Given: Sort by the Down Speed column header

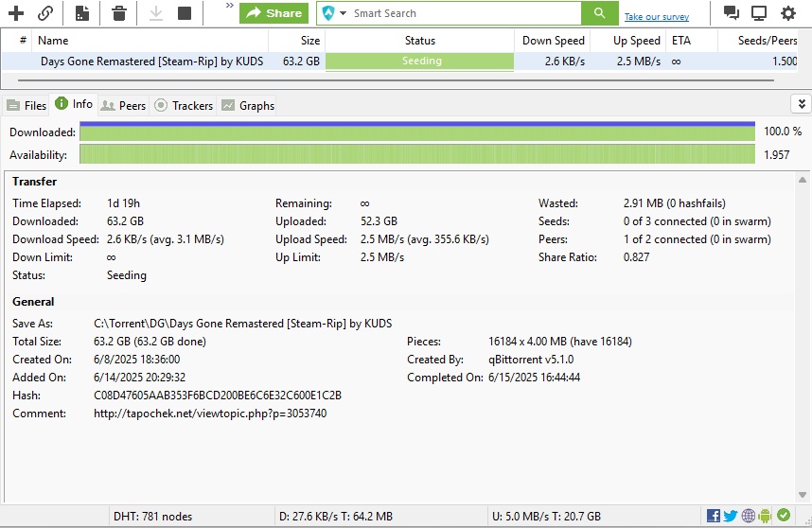Looking at the screenshot, I should (x=553, y=41).
